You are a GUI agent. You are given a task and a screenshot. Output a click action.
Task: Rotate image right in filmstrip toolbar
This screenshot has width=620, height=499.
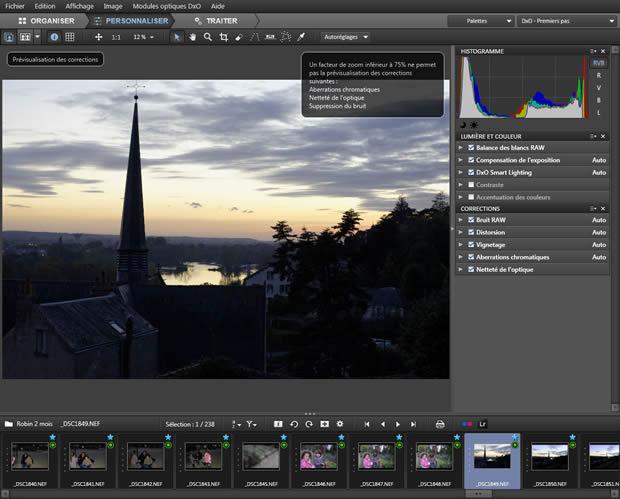(x=309, y=424)
